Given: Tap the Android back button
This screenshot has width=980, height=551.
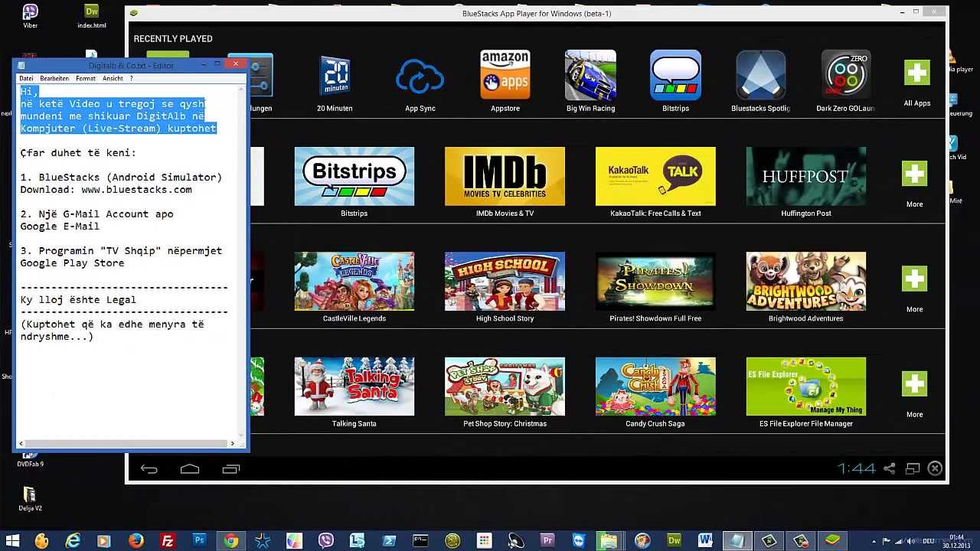Looking at the screenshot, I should pos(149,469).
